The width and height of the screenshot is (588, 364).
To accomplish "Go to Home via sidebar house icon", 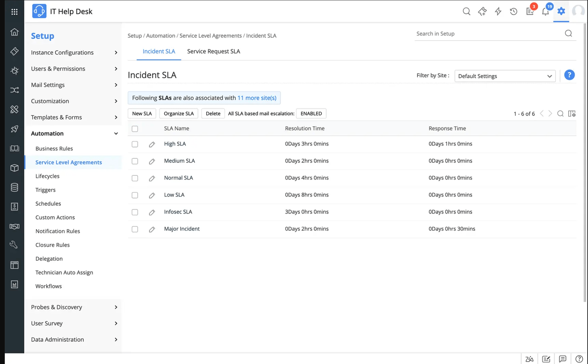I will pyautogui.click(x=14, y=32).
